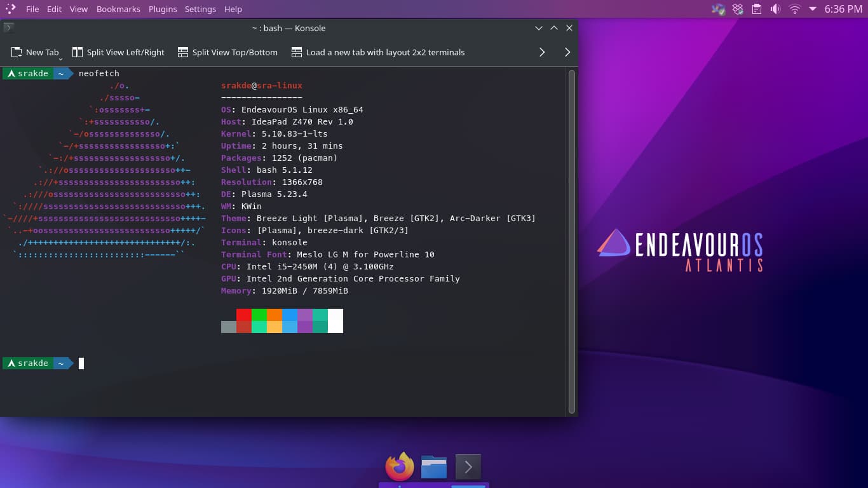Click the 'Icons: [Plasma], breeze-dark' line
This screenshot has height=488, width=868.
pyautogui.click(x=315, y=230)
